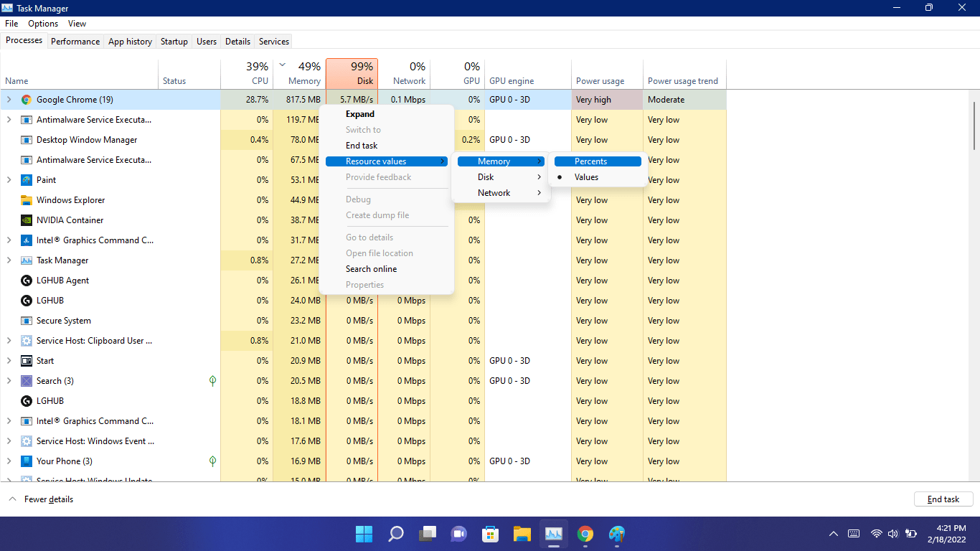Click the 817.5 MB memory cell for Chrome

pyautogui.click(x=299, y=100)
